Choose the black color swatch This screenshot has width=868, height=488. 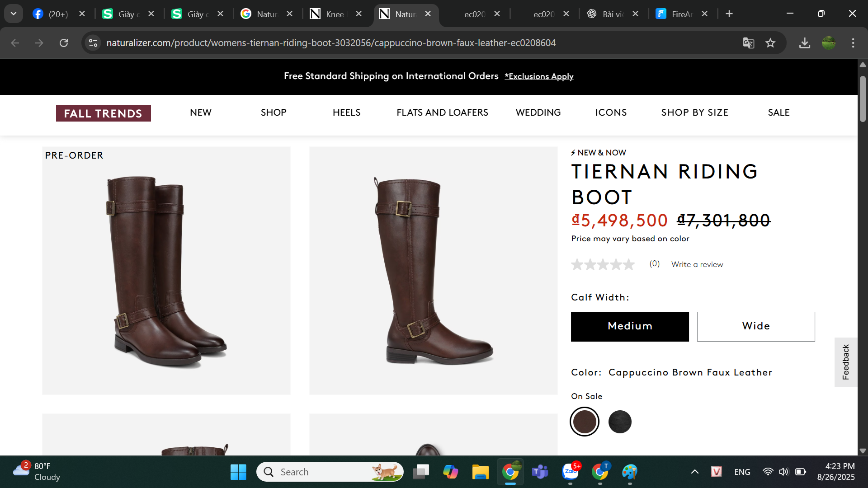(x=619, y=422)
